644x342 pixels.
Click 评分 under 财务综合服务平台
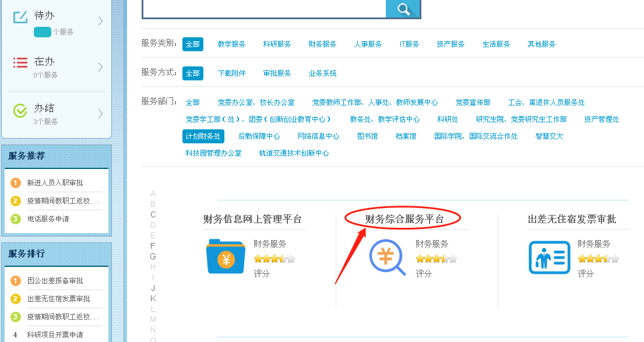click(x=424, y=273)
